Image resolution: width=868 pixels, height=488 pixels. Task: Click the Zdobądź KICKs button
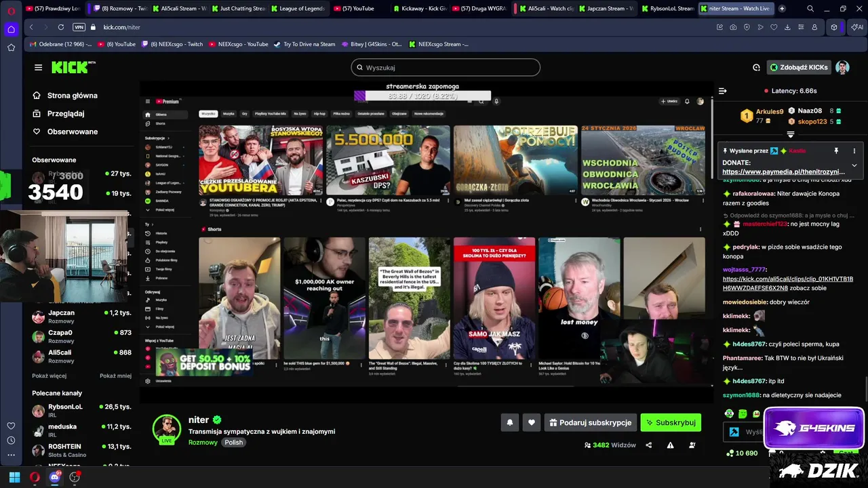799,67
